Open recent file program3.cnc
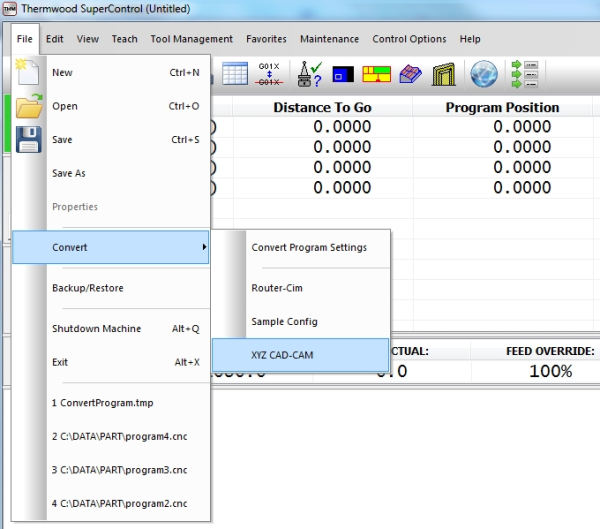The image size is (600, 529). (x=111, y=470)
